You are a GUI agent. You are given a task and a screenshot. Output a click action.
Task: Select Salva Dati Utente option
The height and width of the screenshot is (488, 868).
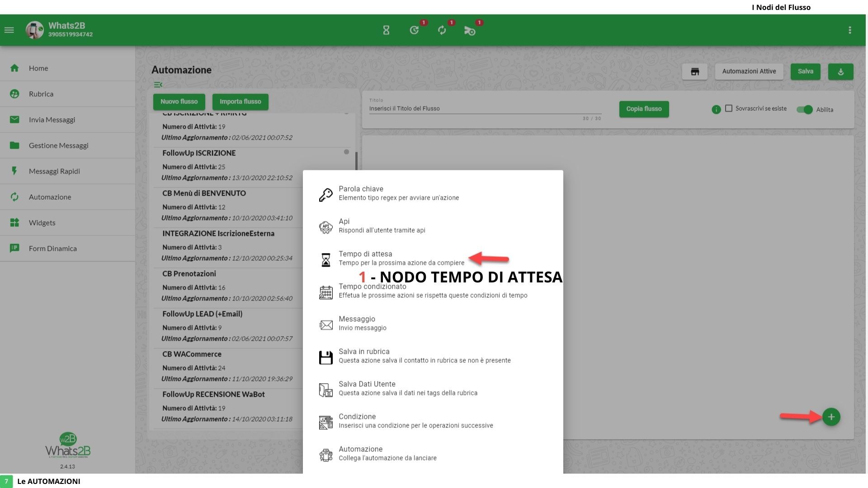(x=433, y=389)
